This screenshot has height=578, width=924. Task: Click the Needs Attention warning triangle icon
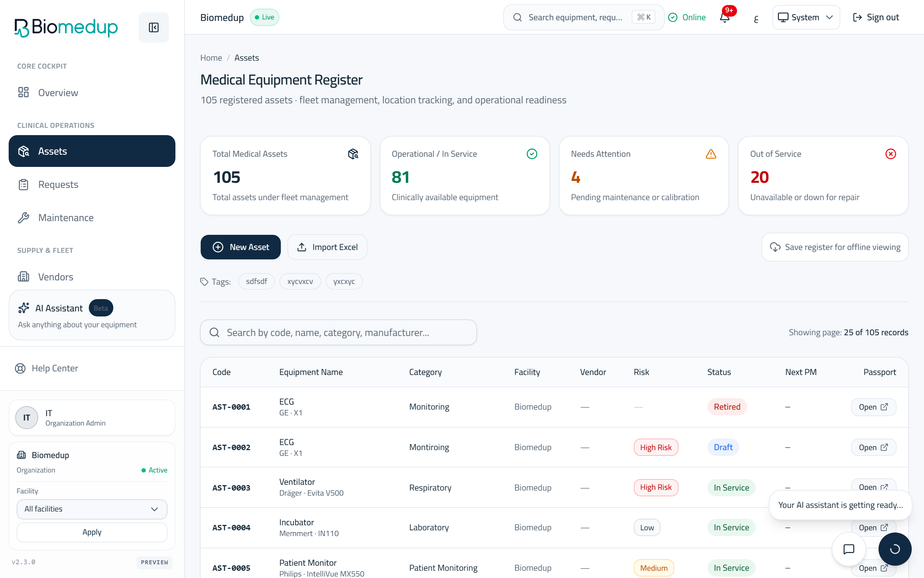click(711, 154)
